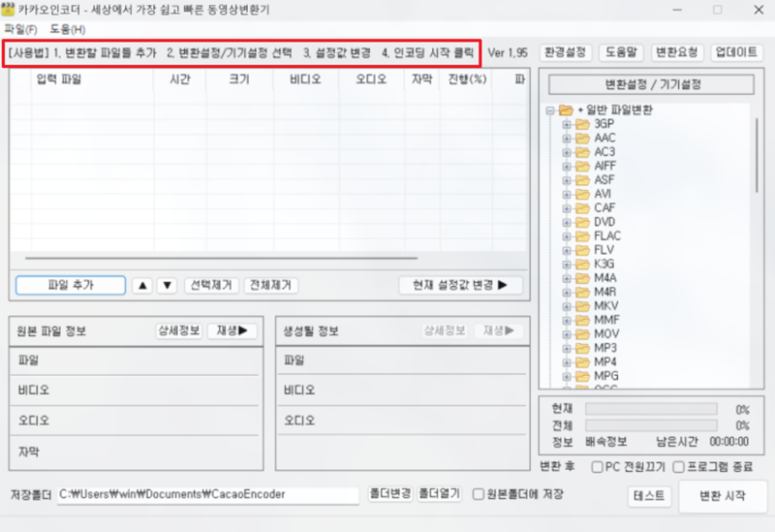Click the 진행(%) column header
This screenshot has height=532, width=775.
click(x=467, y=79)
